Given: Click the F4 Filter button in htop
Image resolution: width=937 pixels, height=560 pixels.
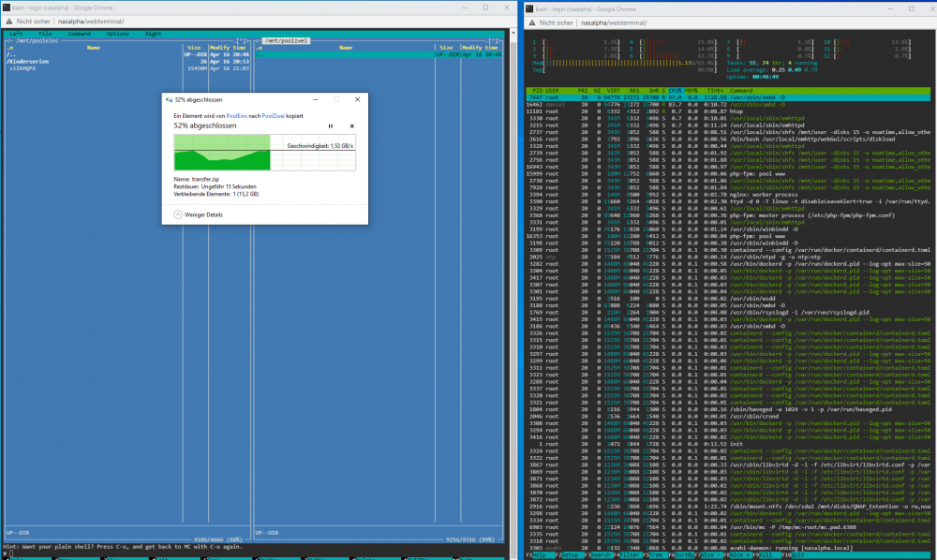Looking at the screenshot, I should (627, 555).
